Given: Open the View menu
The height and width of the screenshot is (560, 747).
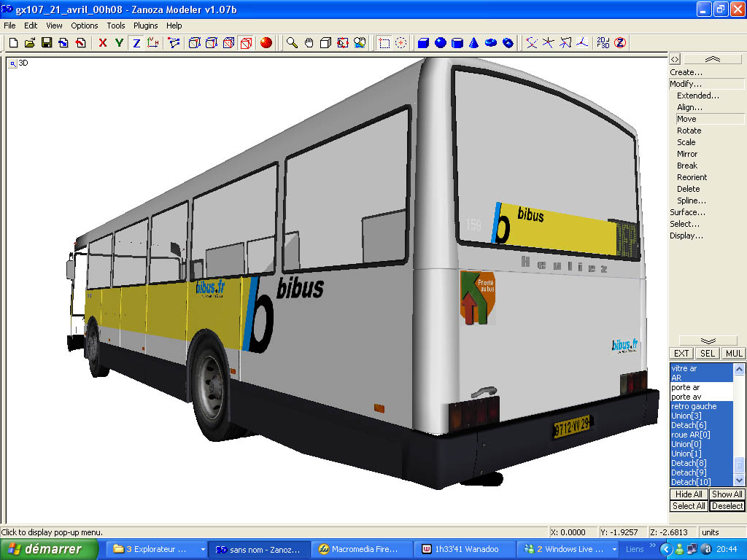Looking at the screenshot, I should [54, 26].
